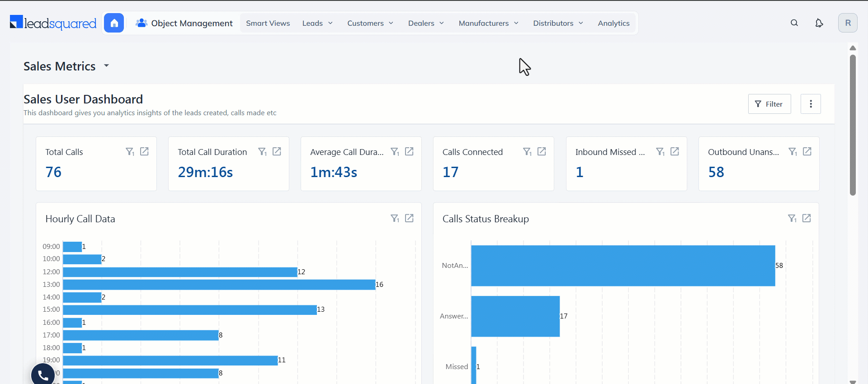Screen dimensions: 868x384
Task: Click the Filter button
Action: [x=769, y=104]
